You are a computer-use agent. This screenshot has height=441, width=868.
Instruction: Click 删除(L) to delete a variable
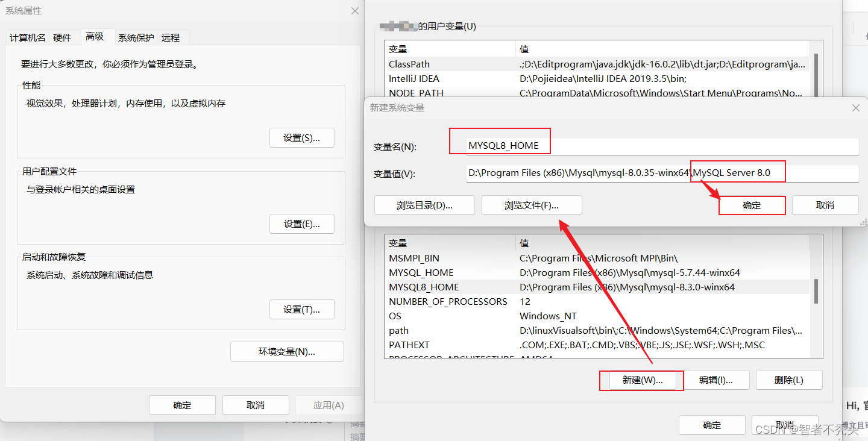788,380
